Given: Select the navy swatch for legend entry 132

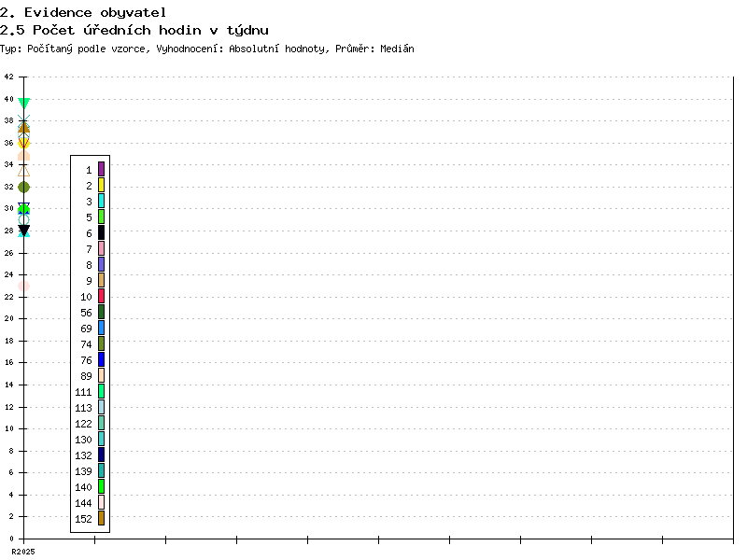Looking at the screenshot, I should (x=101, y=455).
